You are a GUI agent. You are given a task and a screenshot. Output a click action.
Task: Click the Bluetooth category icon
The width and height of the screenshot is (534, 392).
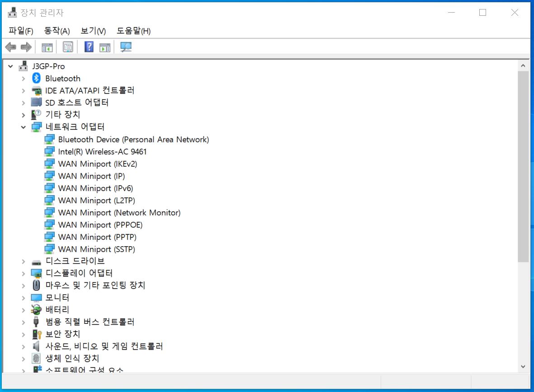click(37, 78)
